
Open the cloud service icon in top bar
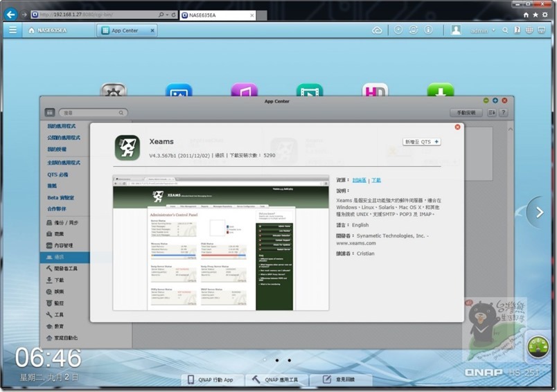coord(377,30)
